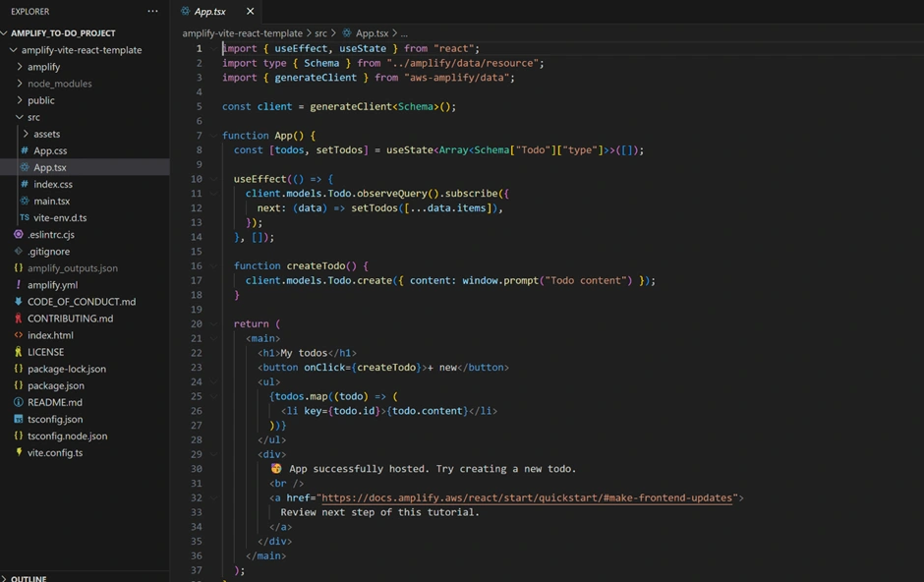The width and height of the screenshot is (924, 582).
Task: Click 'useState' in line 1 import
Action: (363, 49)
